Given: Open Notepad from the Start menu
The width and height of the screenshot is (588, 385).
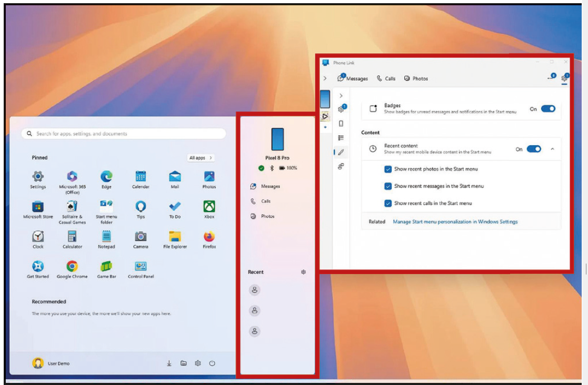Looking at the screenshot, I should click(x=106, y=239).
